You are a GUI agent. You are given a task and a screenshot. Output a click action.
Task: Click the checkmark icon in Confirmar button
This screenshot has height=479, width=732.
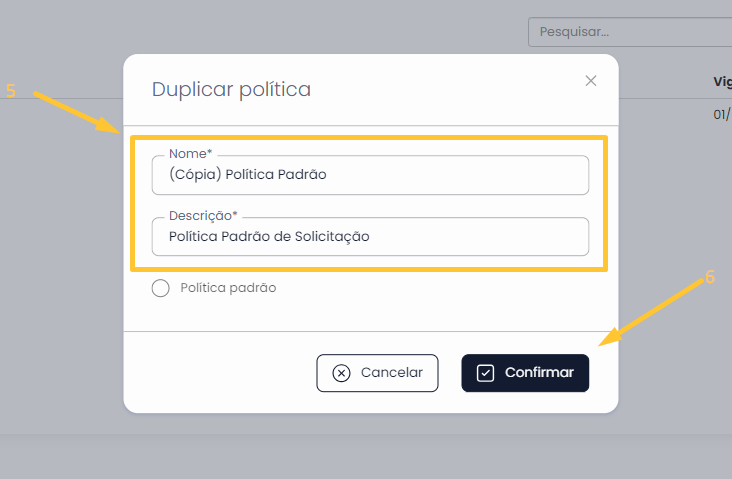485,373
